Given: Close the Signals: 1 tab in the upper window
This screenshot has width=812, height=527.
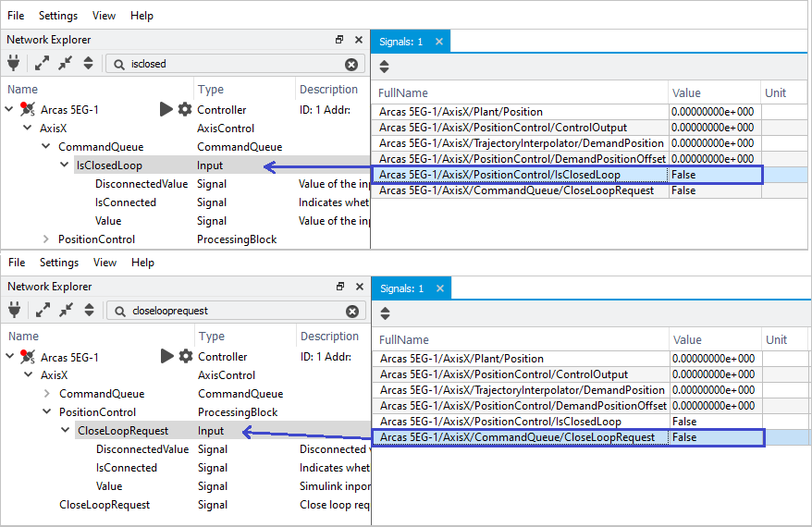Looking at the screenshot, I should [439, 42].
